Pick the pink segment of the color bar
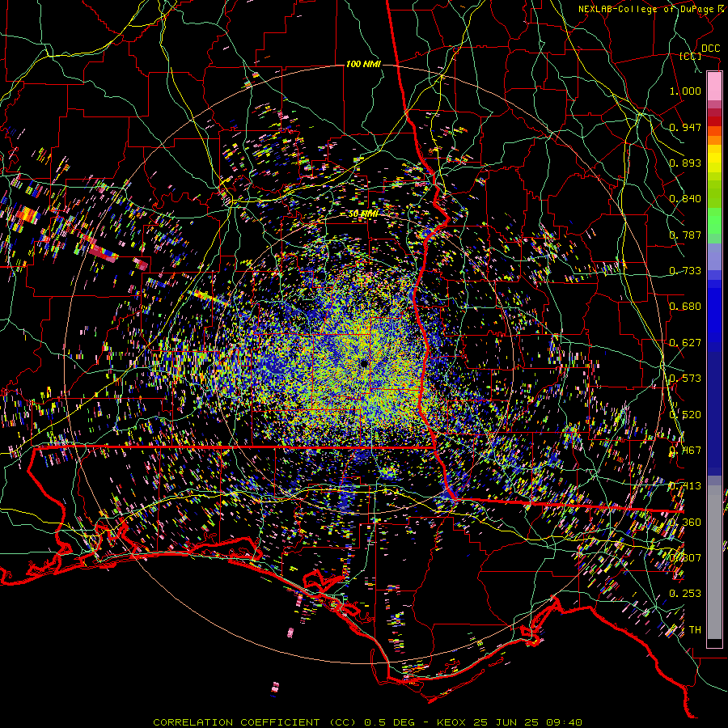728x728 pixels. pos(714,86)
